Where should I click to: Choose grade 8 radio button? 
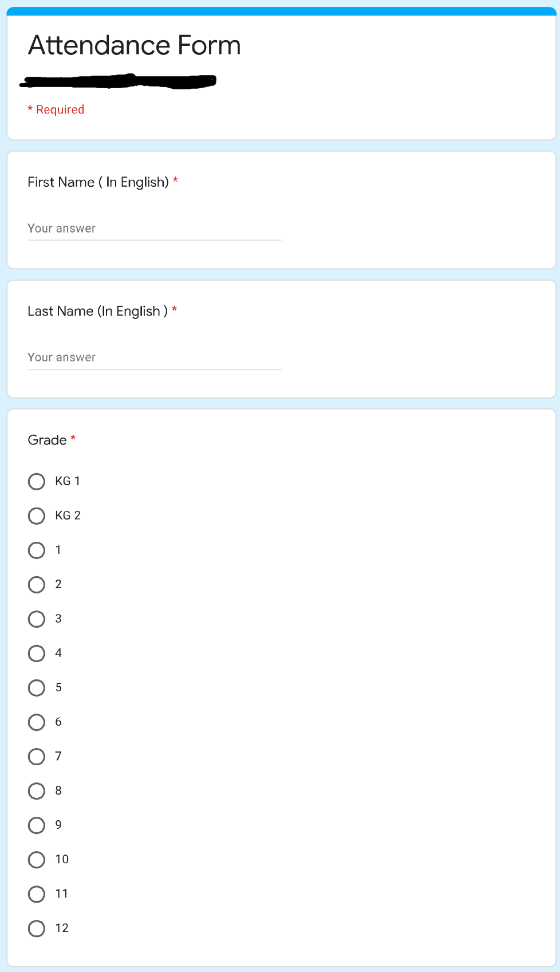tap(37, 790)
